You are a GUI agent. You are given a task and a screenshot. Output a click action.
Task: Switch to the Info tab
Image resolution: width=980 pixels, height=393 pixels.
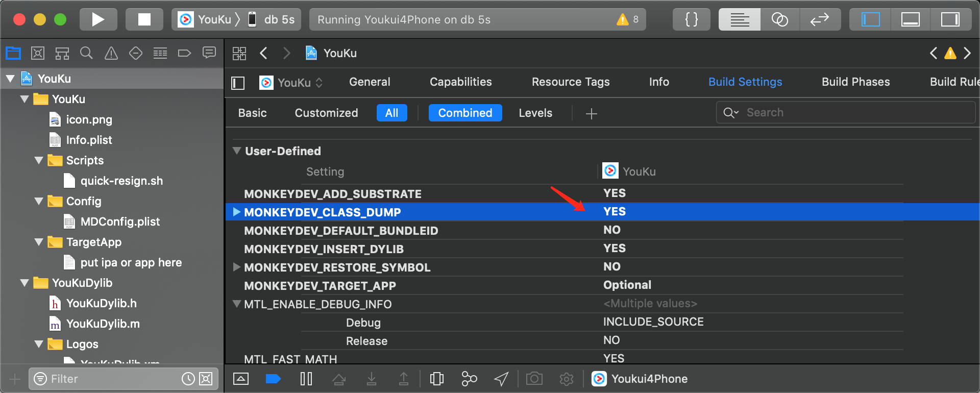click(659, 82)
